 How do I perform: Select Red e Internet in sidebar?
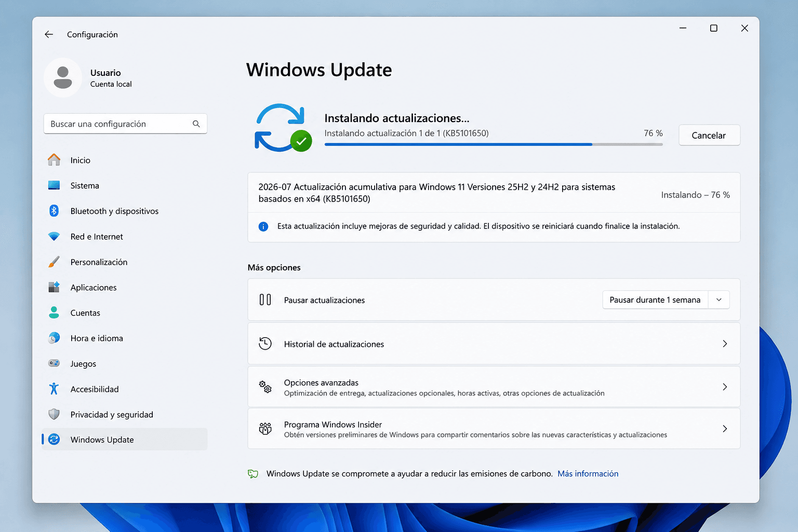coord(125,236)
